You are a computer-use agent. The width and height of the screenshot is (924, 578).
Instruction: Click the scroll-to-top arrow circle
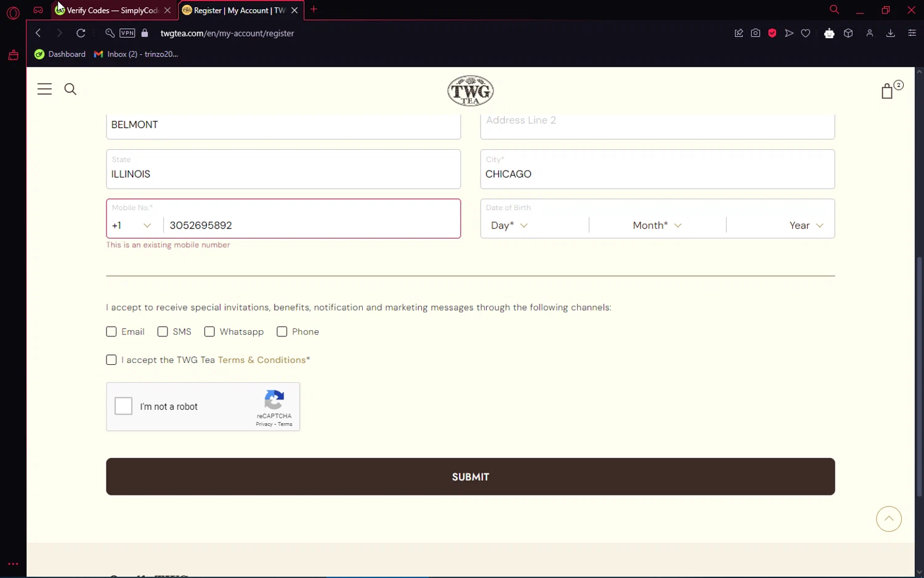889,519
